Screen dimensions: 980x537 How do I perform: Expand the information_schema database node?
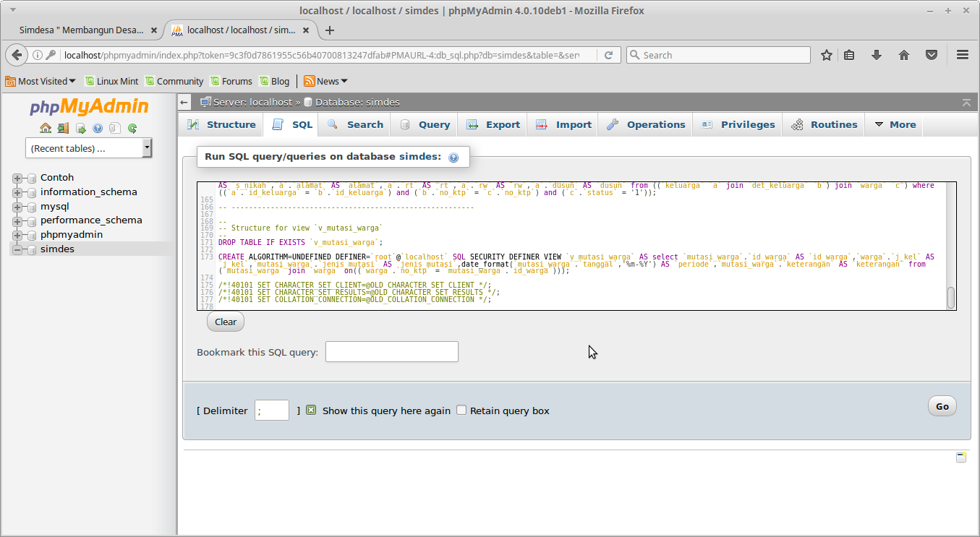click(17, 192)
